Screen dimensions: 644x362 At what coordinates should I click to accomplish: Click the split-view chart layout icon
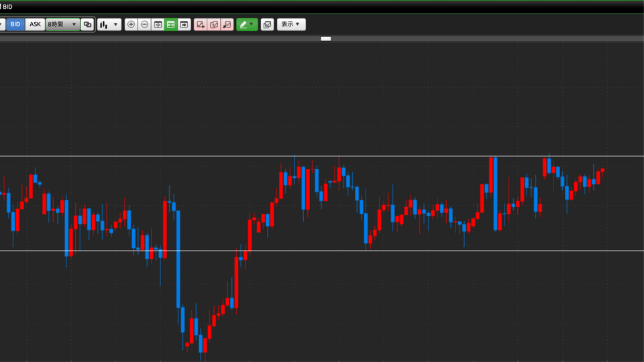click(x=158, y=24)
